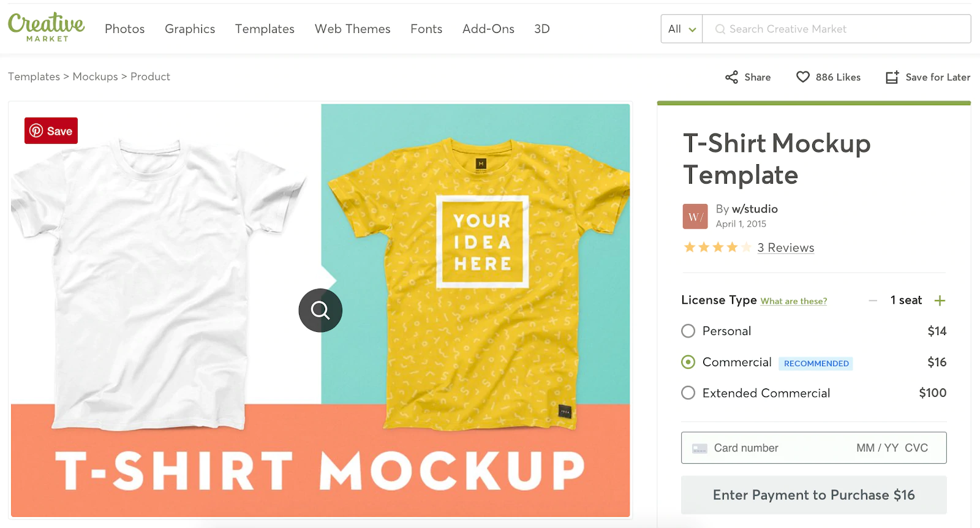Click the w/studio shop avatar
Screen dimensions: 980x528
pos(695,216)
